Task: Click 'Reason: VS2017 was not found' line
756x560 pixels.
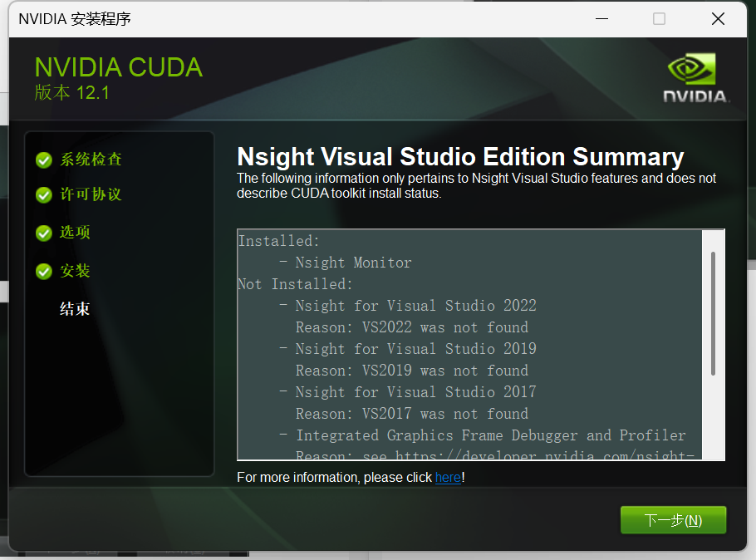Action: (412, 414)
